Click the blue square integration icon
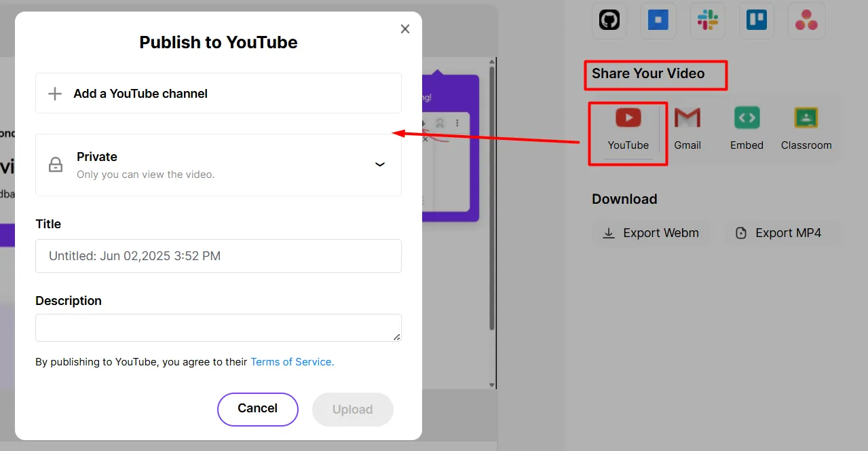This screenshot has width=868, height=451. tap(658, 20)
